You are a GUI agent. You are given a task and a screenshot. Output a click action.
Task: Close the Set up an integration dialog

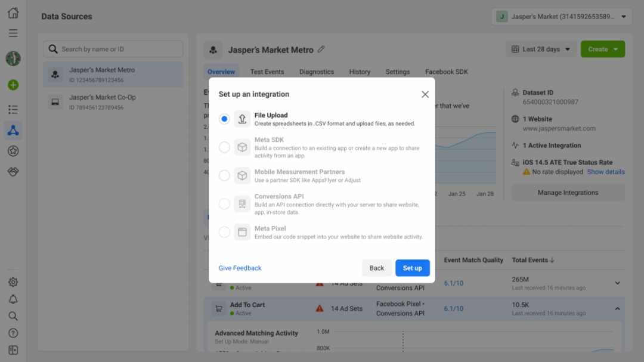coord(425,94)
